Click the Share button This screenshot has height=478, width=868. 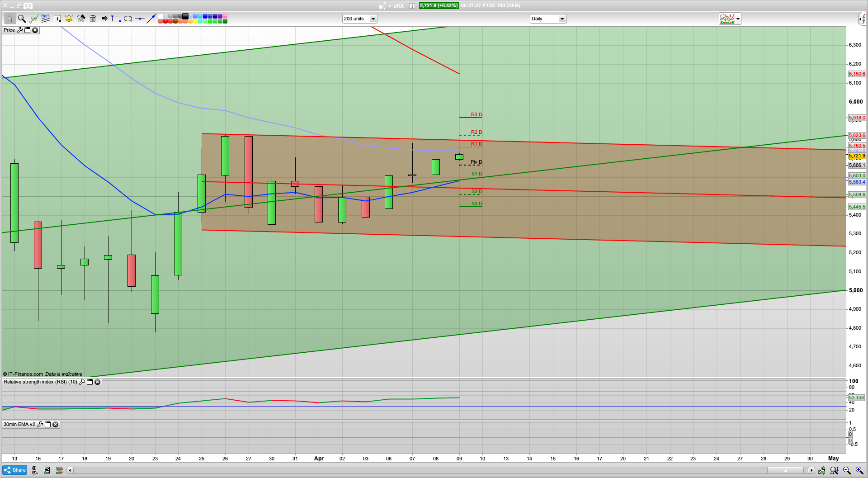(15, 470)
